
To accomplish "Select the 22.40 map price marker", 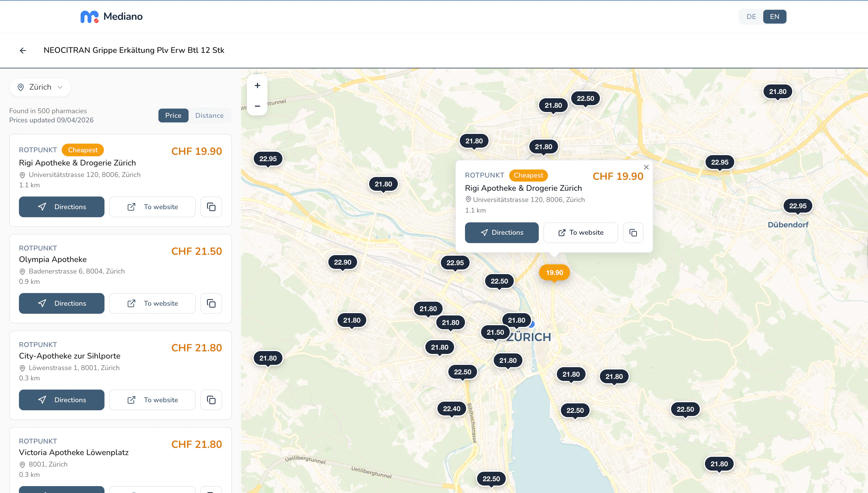I will point(452,409).
